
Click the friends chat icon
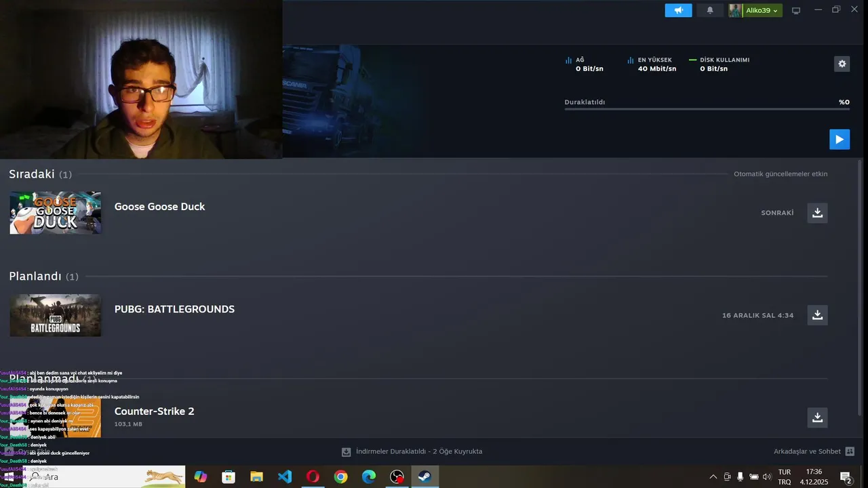tap(850, 451)
